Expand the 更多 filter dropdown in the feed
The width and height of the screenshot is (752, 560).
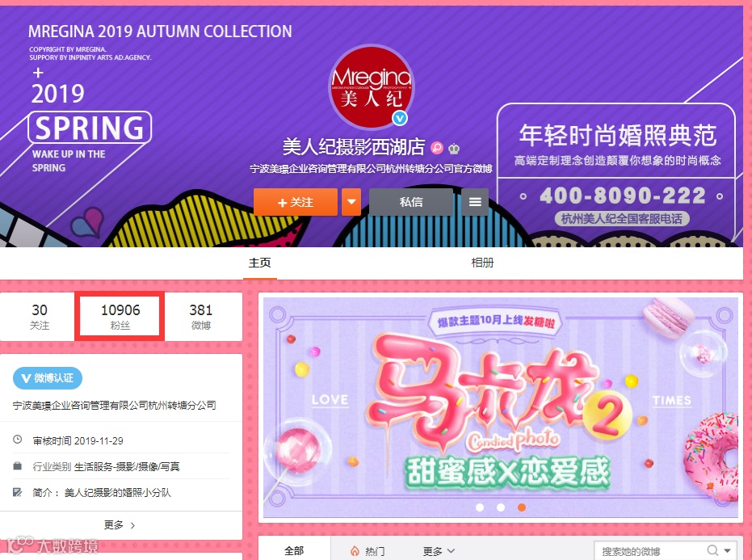[439, 551]
